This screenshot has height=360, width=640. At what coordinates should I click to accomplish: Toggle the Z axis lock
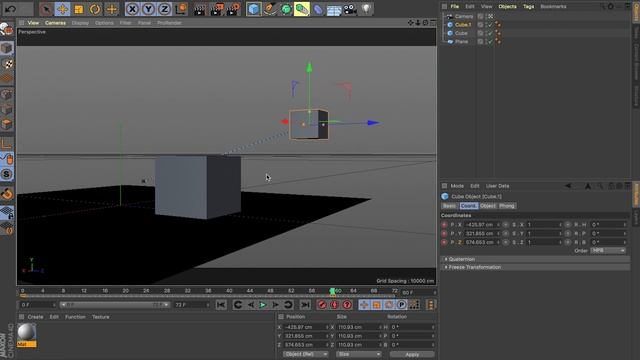164,9
